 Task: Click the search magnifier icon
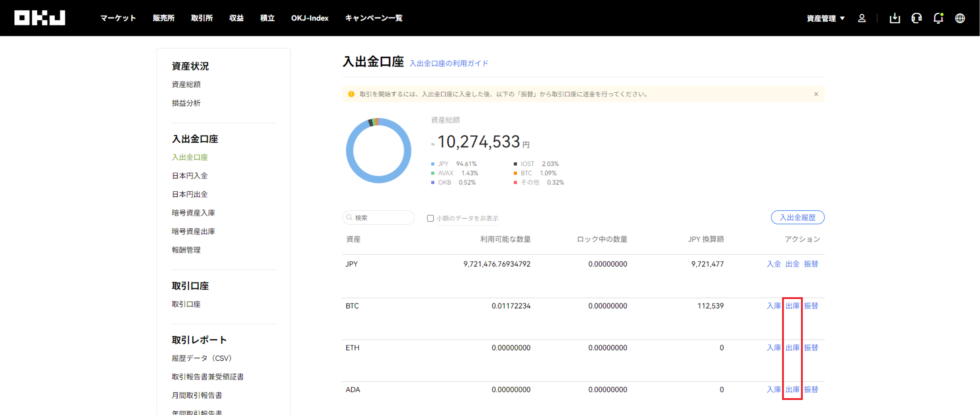(349, 217)
